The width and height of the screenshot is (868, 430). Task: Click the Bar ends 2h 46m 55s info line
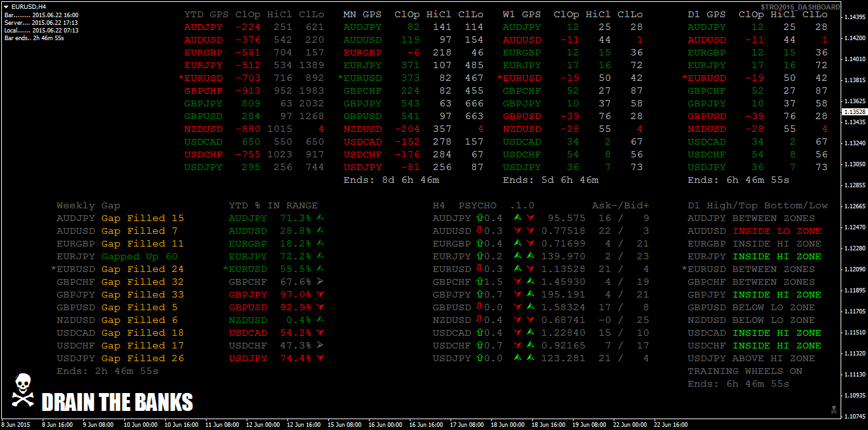[34, 38]
